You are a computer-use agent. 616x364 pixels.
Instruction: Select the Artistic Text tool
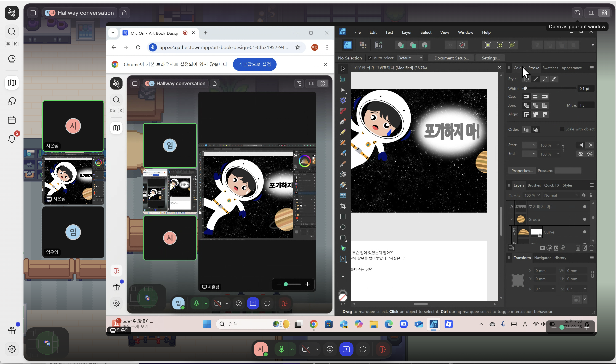[343, 259]
